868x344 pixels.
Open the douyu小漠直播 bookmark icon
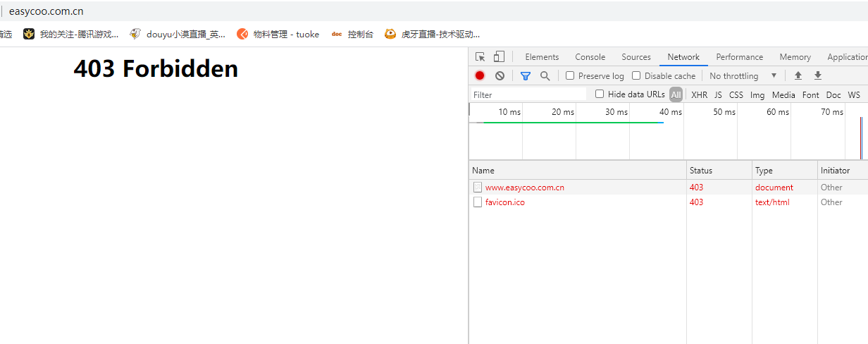pos(135,34)
